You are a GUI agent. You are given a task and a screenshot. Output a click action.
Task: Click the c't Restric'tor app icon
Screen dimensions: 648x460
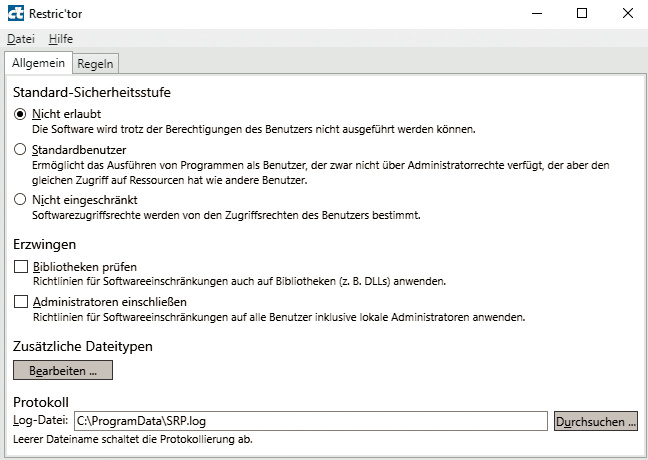tap(15, 14)
